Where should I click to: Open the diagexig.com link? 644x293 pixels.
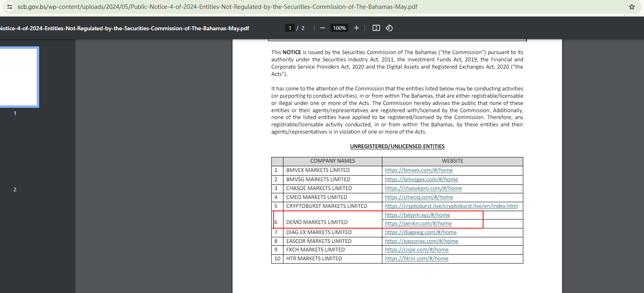420,232
